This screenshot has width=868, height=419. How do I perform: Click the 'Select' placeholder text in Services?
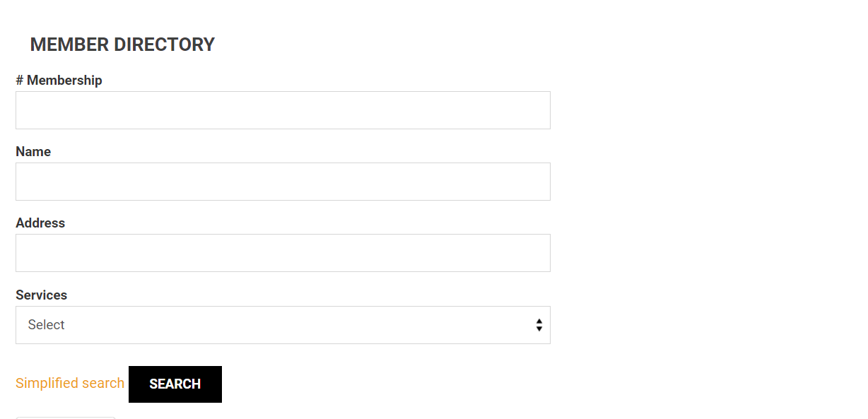click(47, 325)
